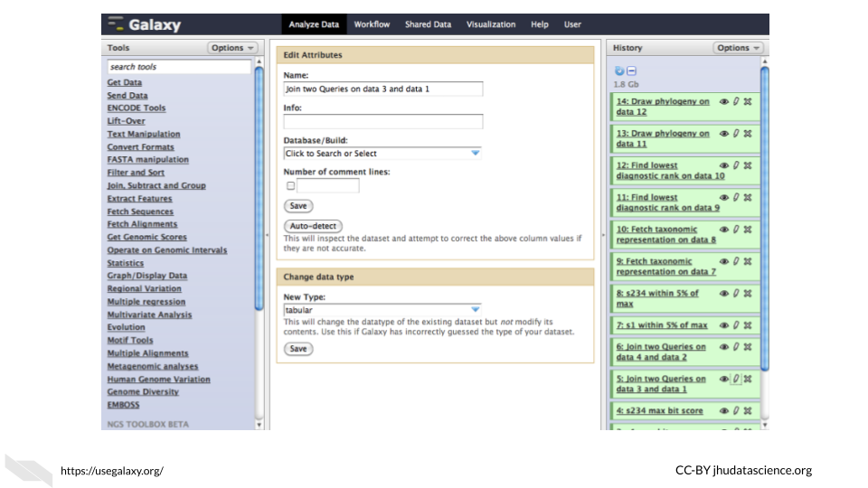Click pencil icon for dataset 12 Find lowest

point(736,165)
